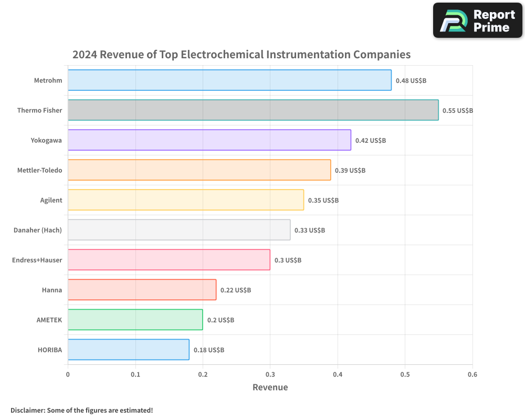Click the disclaimer text at bottom
Screen dimensions: 525x420
pos(81,411)
